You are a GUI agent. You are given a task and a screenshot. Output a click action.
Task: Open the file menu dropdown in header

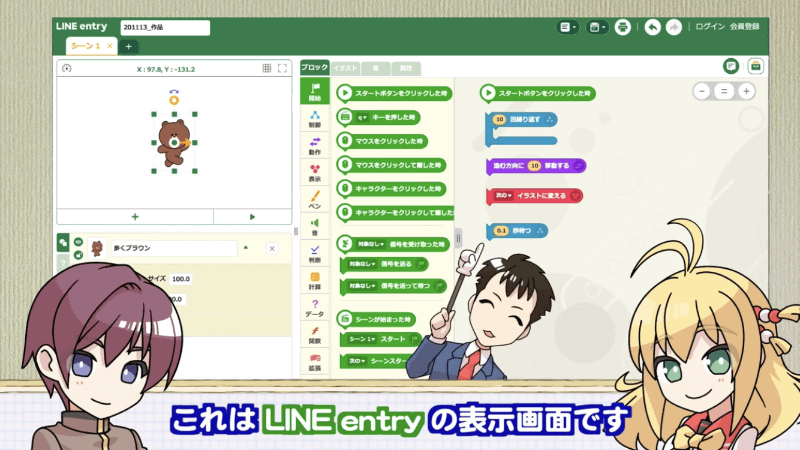point(567,27)
